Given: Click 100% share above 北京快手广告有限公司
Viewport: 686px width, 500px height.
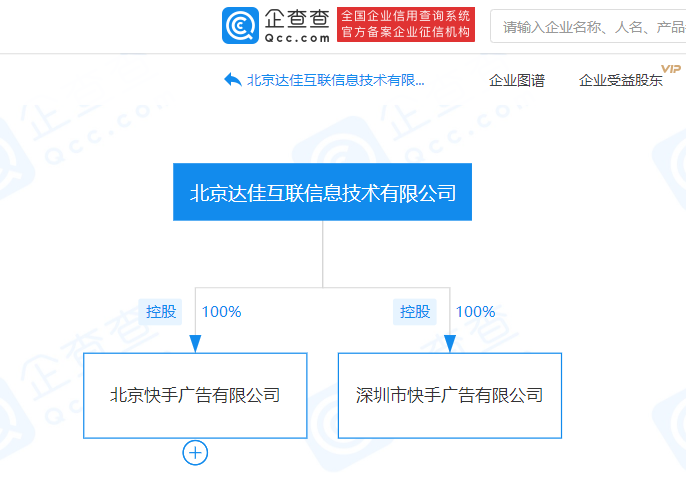Looking at the screenshot, I should pos(221,312).
